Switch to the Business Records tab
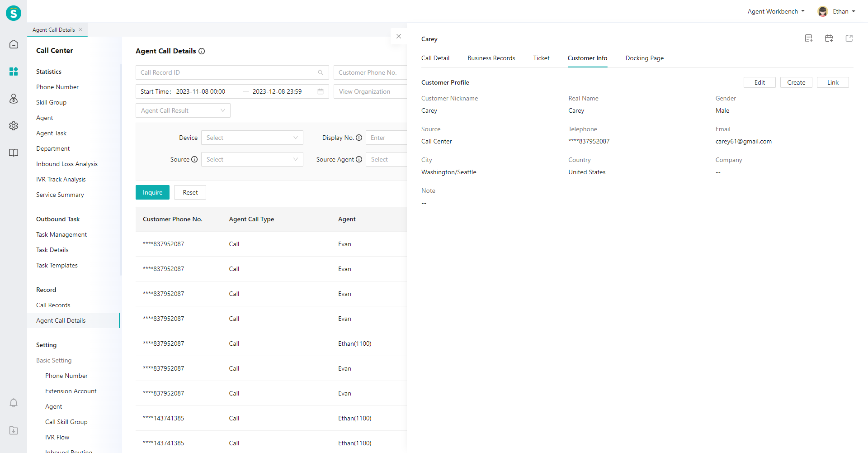 pyautogui.click(x=491, y=58)
